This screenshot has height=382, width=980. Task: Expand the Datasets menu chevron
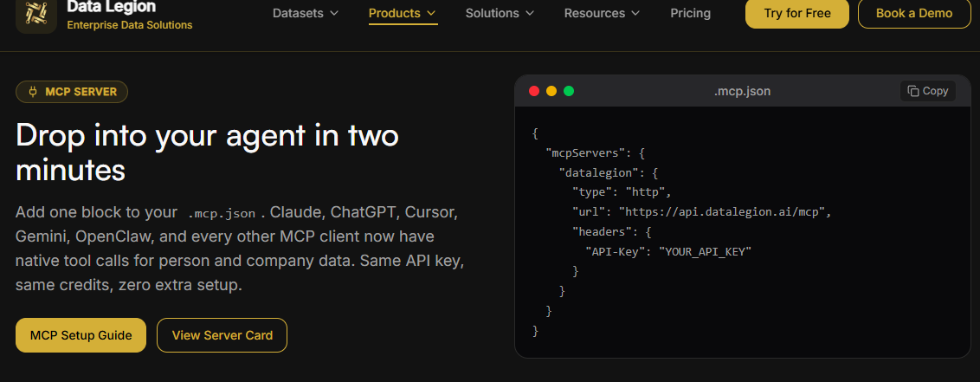tap(334, 13)
